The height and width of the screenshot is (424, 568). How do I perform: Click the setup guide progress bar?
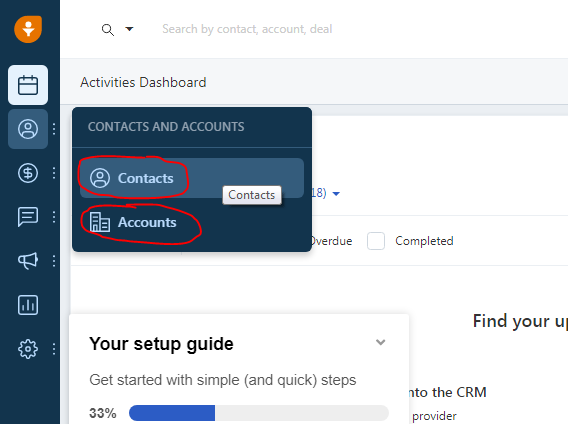(259, 413)
